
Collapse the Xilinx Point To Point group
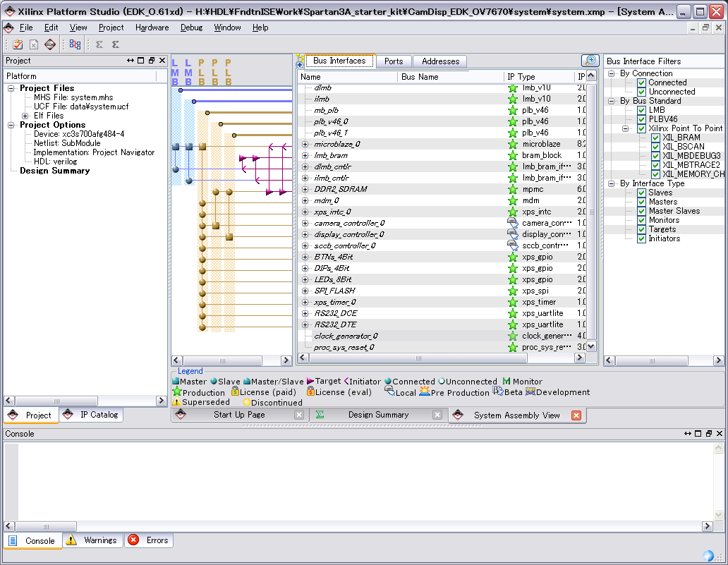click(x=626, y=128)
